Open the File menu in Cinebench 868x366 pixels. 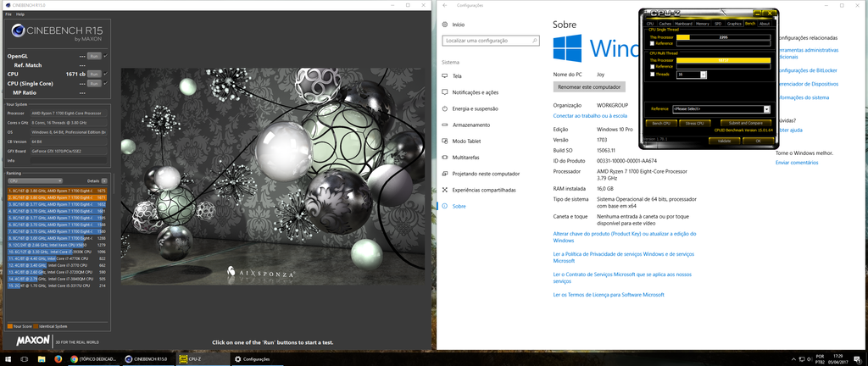8,14
